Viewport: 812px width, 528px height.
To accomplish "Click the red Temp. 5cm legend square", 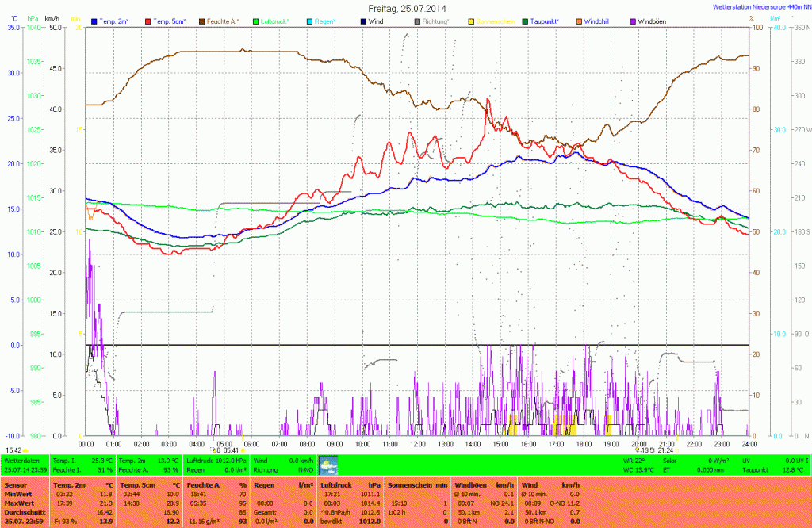I will [147, 21].
